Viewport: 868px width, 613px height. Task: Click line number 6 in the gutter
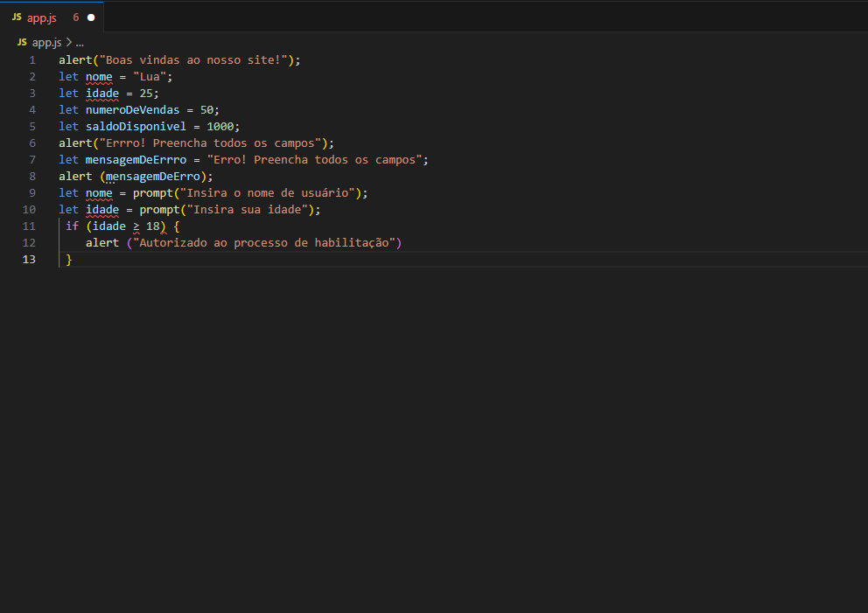[x=32, y=143]
